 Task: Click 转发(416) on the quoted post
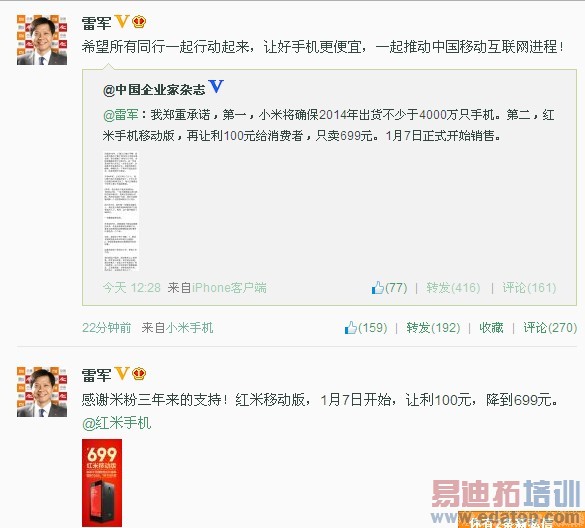(453, 288)
